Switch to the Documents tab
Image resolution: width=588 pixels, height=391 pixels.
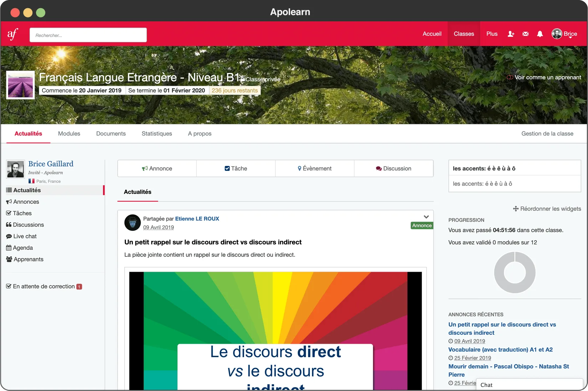(x=111, y=134)
